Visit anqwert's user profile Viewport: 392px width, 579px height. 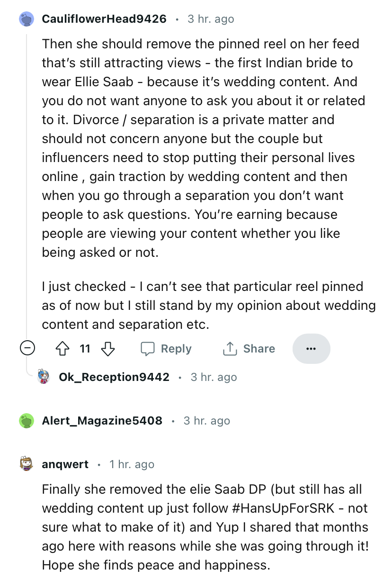[x=65, y=464]
